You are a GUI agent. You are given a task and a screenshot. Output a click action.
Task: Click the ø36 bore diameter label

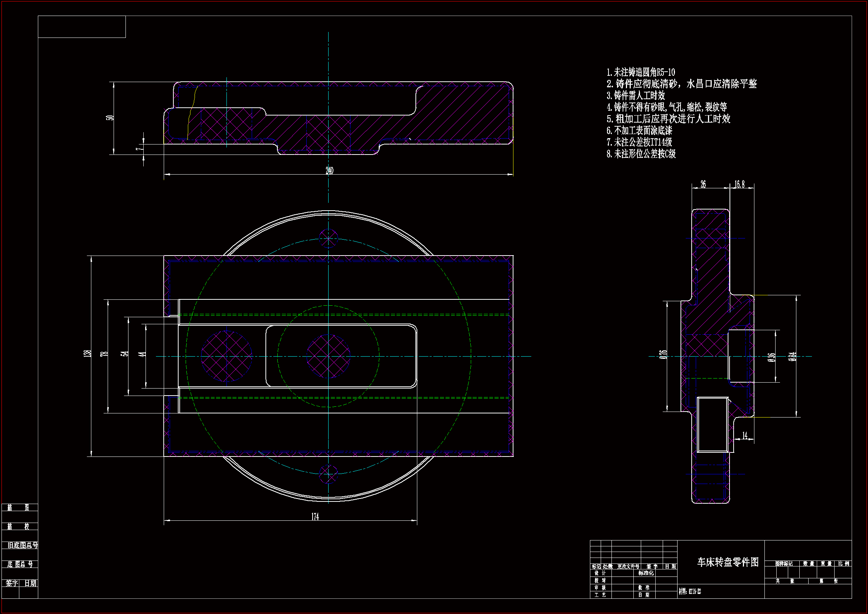771,357
